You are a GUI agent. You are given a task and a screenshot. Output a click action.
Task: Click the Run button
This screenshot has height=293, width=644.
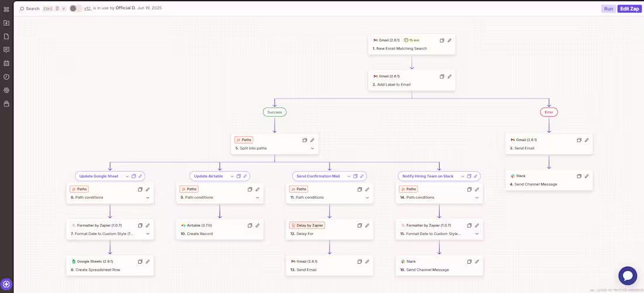[608, 9]
